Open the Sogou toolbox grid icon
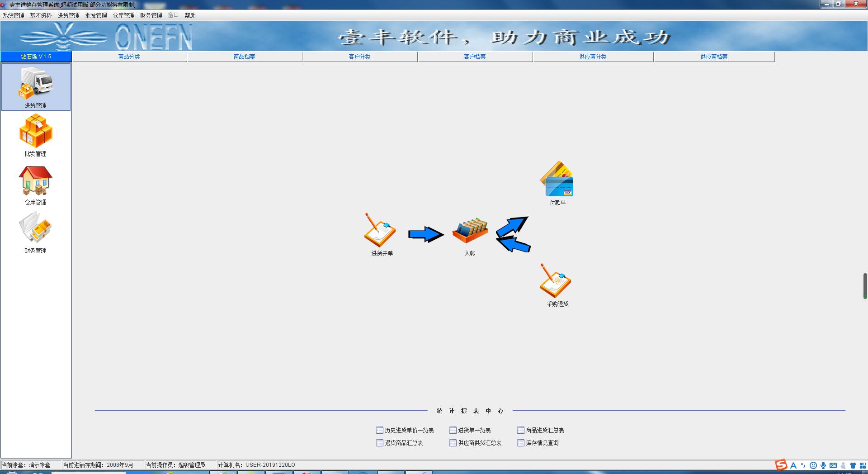Screen dimensions: 868x474 pos(863,465)
